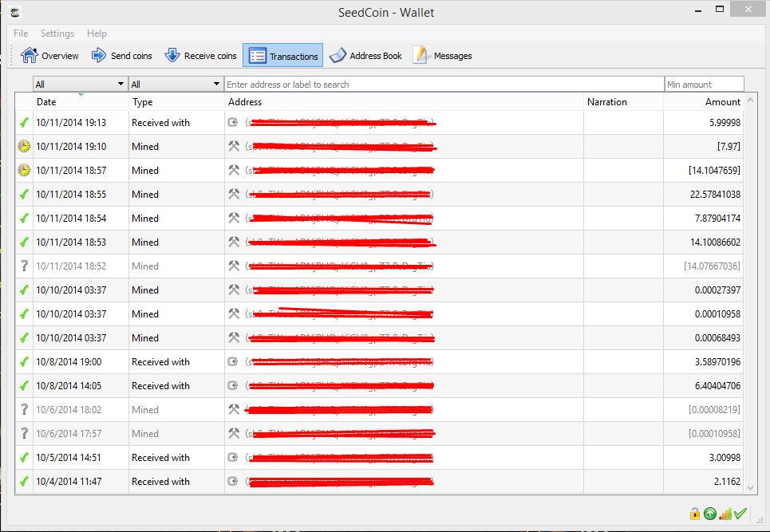Click confirmed checkmark of 10/8/2014 14:05 transaction

(24, 386)
